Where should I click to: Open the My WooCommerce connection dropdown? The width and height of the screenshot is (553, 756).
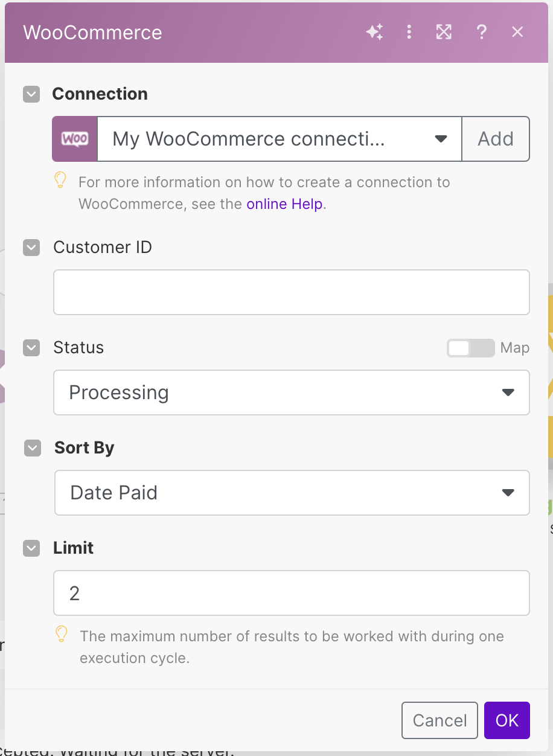[x=279, y=139]
